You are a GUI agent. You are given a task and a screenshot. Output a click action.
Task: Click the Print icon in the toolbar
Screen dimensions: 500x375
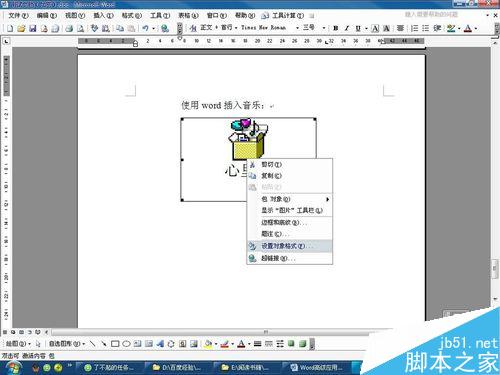coord(69,28)
